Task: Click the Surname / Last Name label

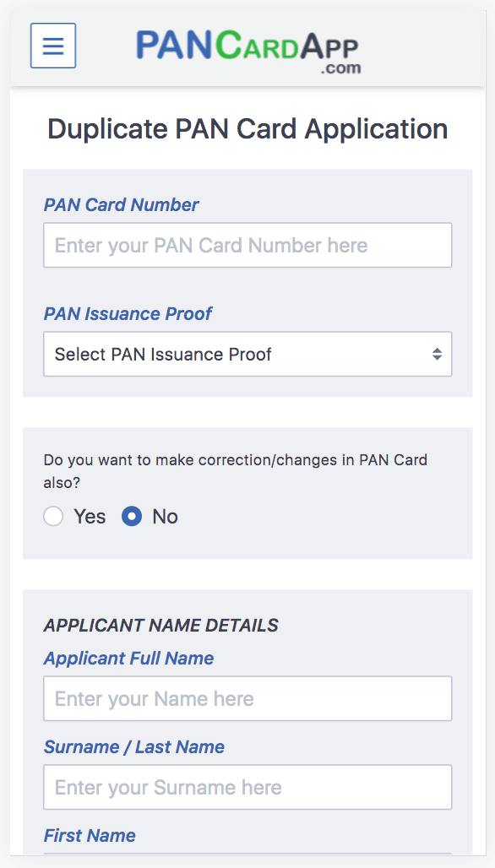Action: (133, 747)
